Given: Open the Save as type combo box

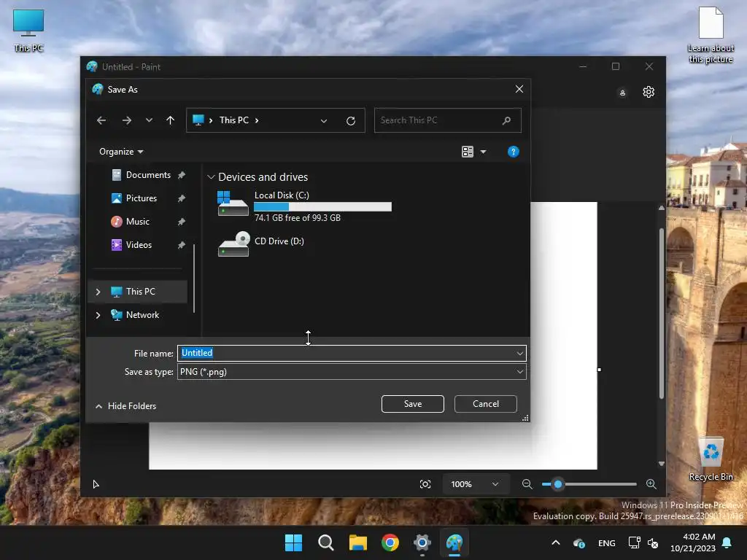Looking at the screenshot, I should [352, 372].
